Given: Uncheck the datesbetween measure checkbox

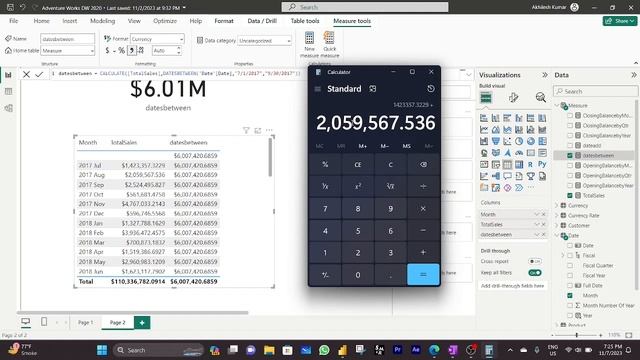Looking at the screenshot, I should pyautogui.click(x=570, y=156).
